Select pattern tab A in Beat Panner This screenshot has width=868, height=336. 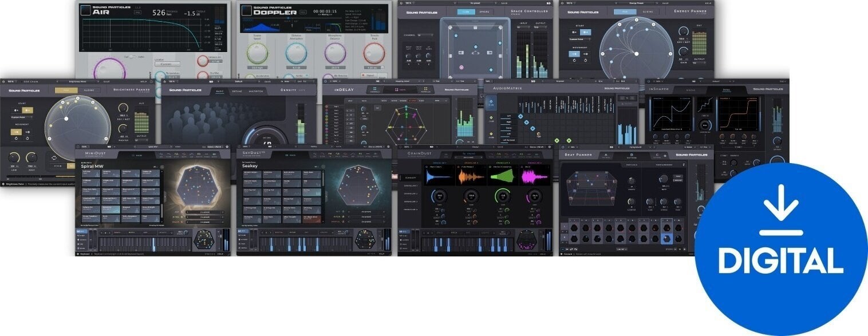(x=605, y=155)
